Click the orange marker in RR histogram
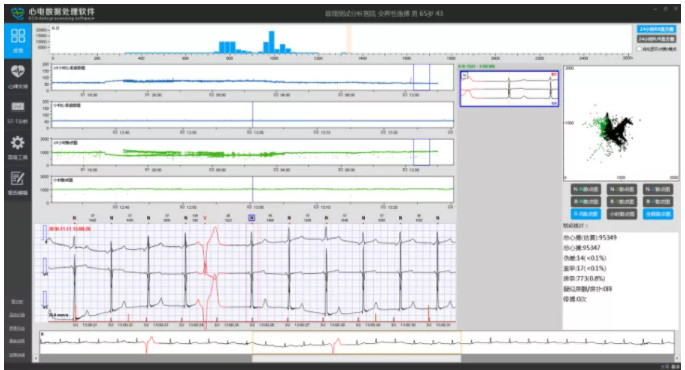The width and height of the screenshot is (685, 370). [x=349, y=39]
